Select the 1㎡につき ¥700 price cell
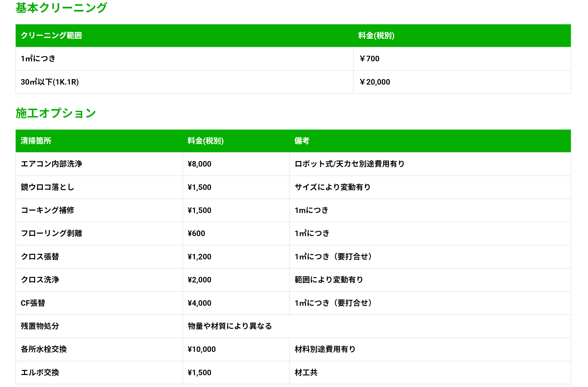588x387 pixels. coord(369,59)
